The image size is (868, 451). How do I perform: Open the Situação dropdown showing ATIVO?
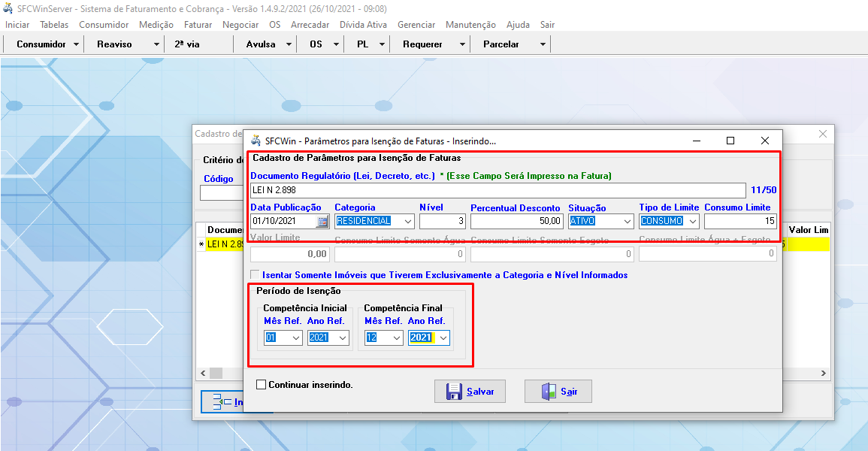[627, 222]
